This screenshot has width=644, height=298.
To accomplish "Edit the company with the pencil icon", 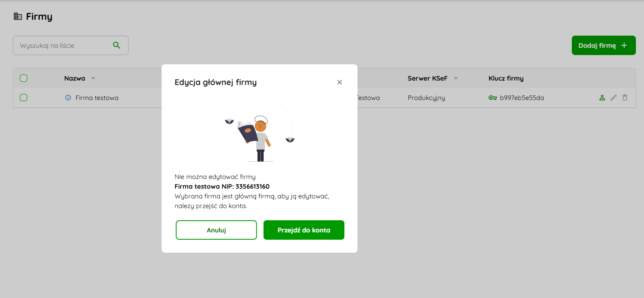I will point(614,98).
